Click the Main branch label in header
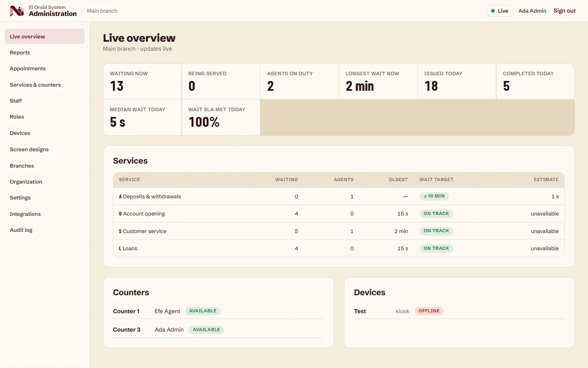The image size is (588, 368). point(102,11)
